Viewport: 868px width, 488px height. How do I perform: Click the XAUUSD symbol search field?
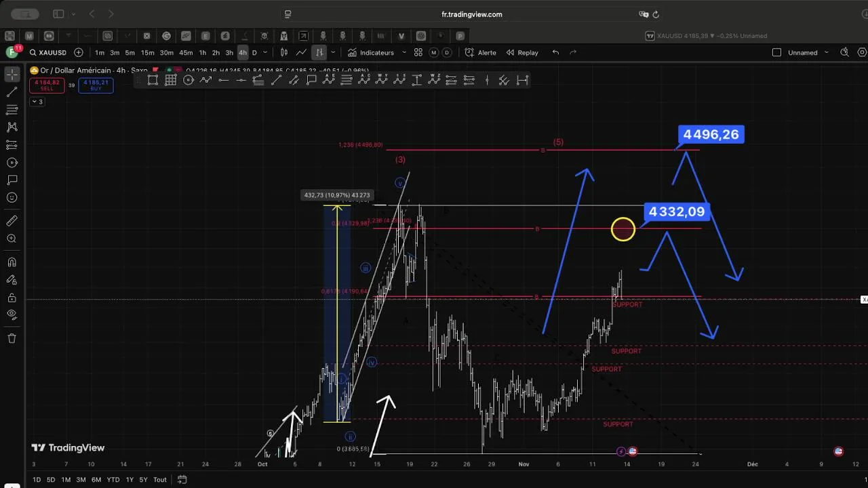tap(47, 52)
